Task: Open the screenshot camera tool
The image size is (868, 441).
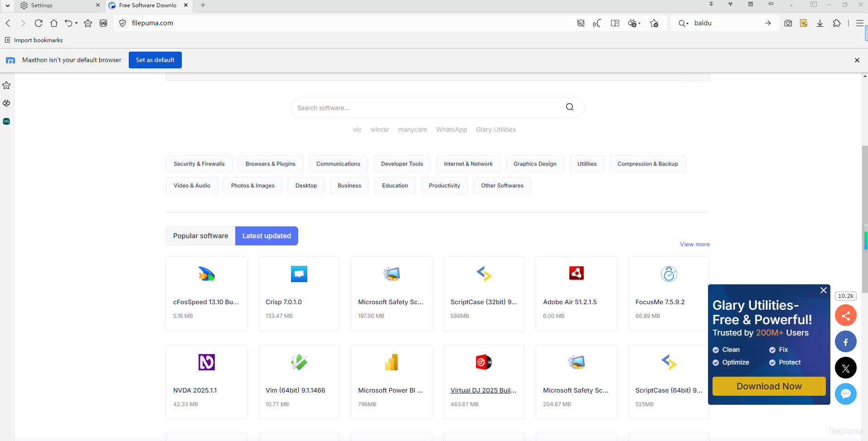Action: (x=788, y=23)
